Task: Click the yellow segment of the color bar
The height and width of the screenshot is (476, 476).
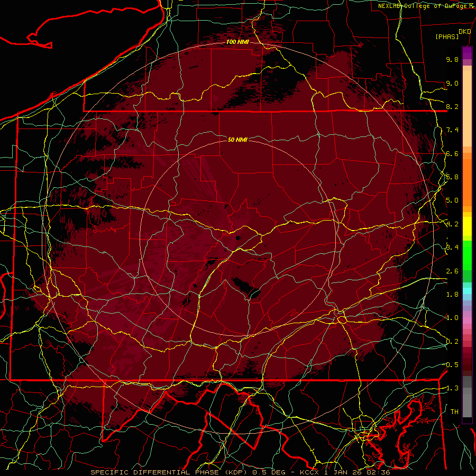Action: pos(467,226)
